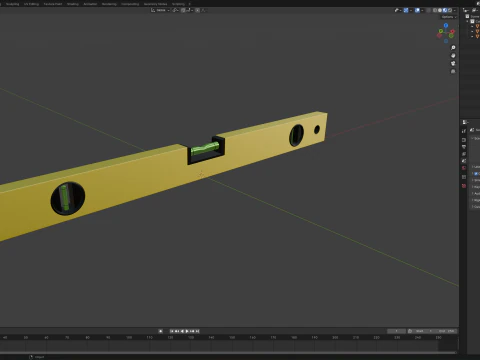Open View Layer properties tab
The height and width of the screenshot is (360, 480).
point(464,154)
